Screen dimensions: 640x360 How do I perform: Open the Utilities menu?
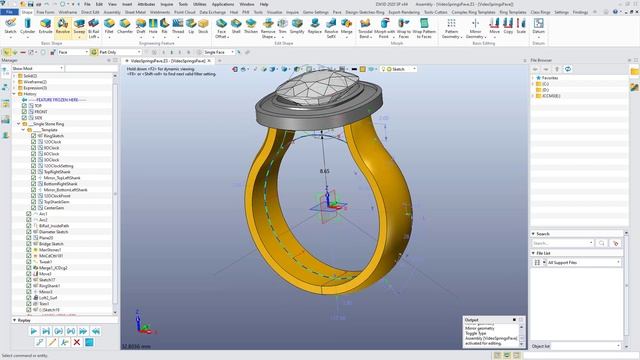[x=200, y=4]
